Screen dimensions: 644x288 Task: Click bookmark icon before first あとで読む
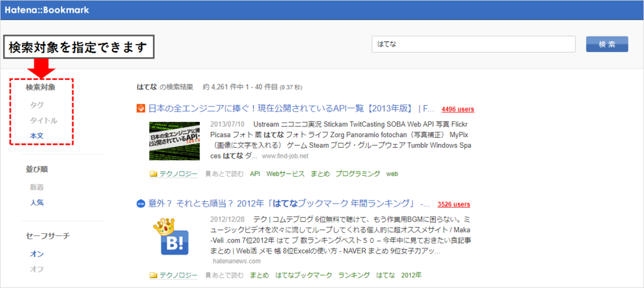coord(208,174)
